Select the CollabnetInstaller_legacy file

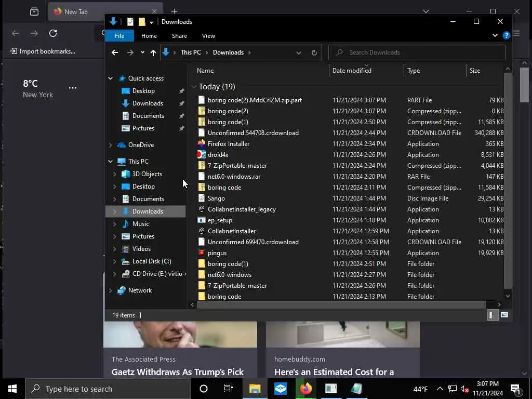tap(242, 209)
